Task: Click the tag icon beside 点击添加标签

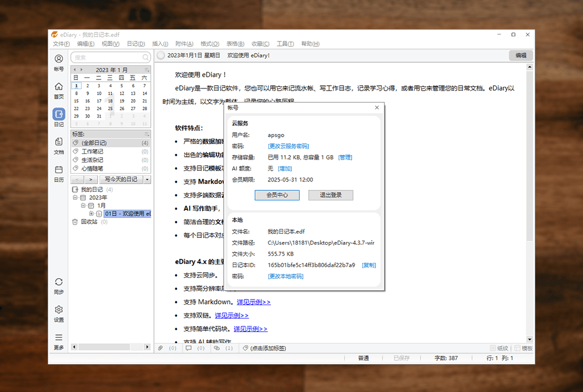Action: pos(246,348)
